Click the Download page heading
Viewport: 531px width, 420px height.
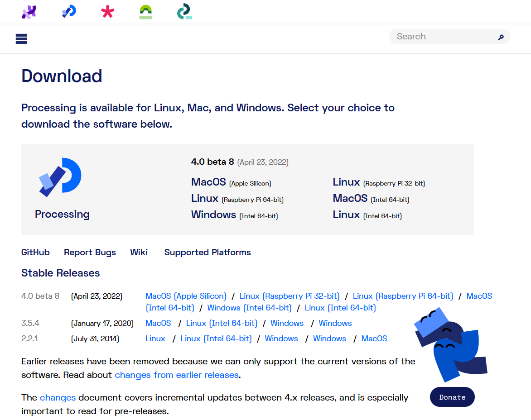pos(62,76)
